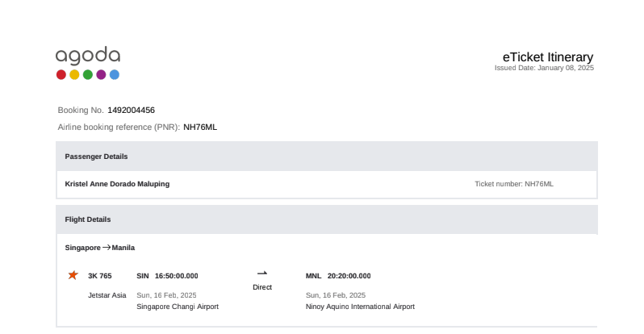This screenshot has height=334, width=644.
Task: Click the Flight Details section header
Action: 88,219
